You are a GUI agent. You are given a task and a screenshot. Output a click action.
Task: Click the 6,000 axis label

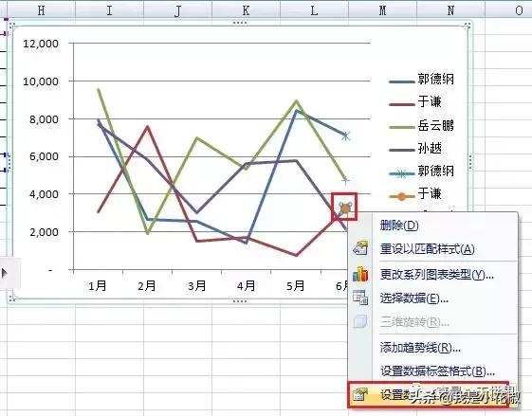(x=44, y=156)
